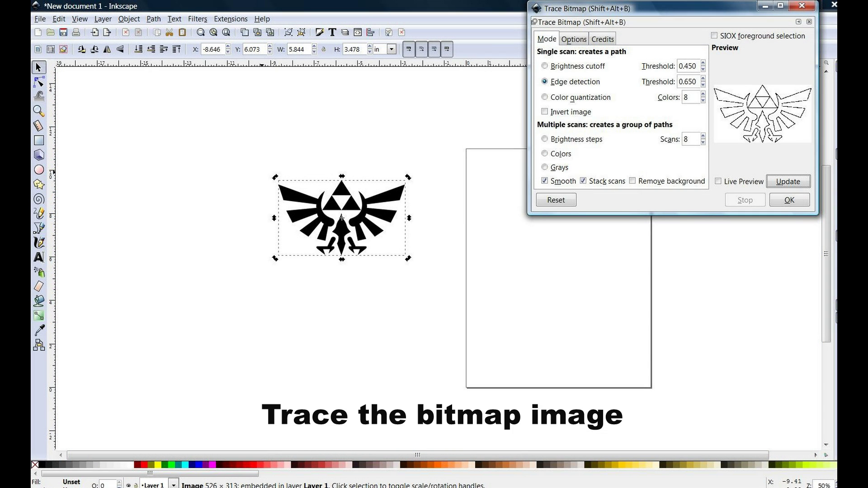Select the Eraser tool

click(x=39, y=286)
